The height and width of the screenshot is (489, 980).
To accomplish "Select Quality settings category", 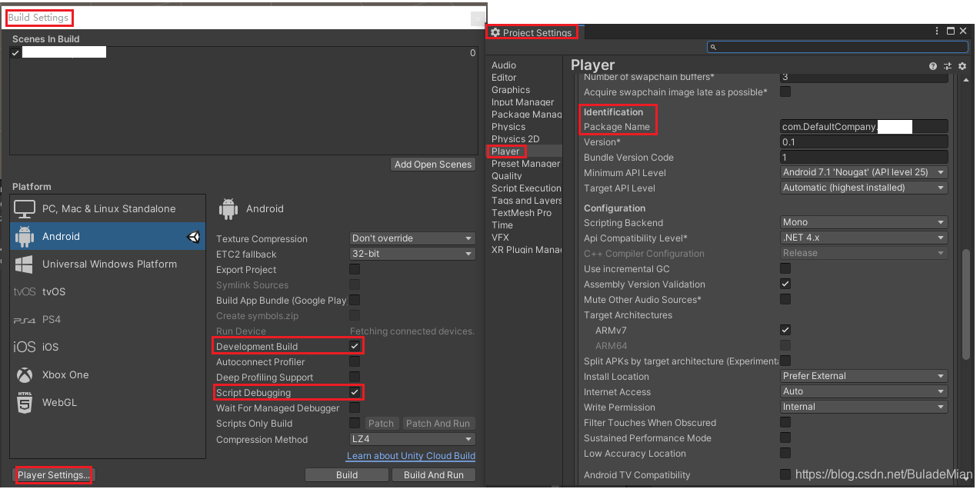I will point(507,176).
